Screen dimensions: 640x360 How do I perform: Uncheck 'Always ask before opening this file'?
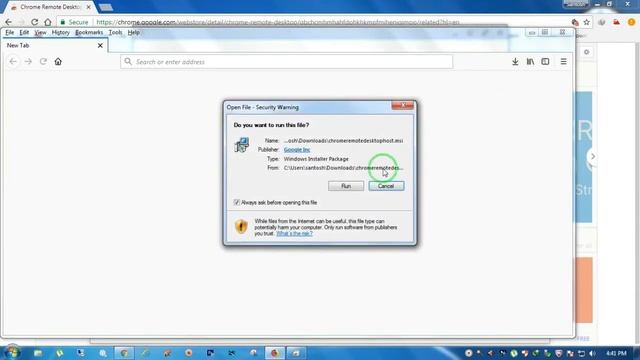click(236, 202)
